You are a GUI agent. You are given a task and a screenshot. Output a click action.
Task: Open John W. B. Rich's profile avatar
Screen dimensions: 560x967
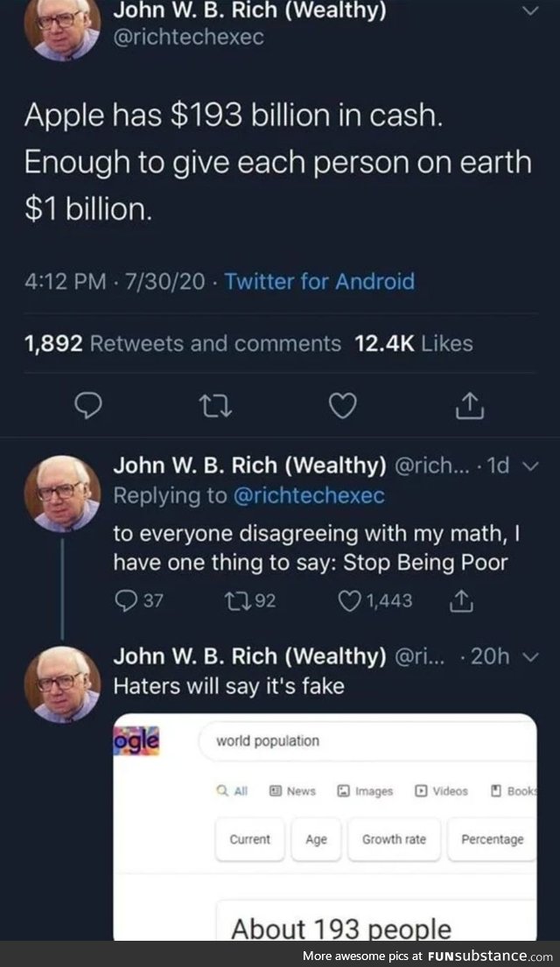tap(60, 25)
